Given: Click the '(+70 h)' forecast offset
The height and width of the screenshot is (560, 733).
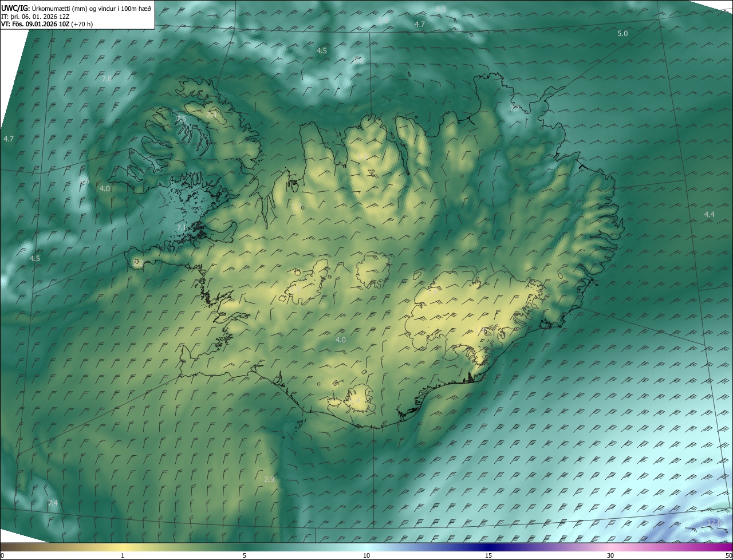Looking at the screenshot, I should [x=82, y=24].
